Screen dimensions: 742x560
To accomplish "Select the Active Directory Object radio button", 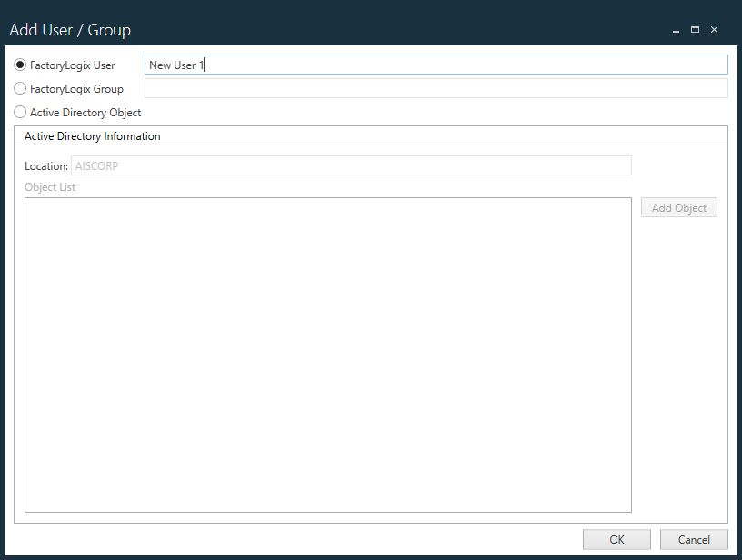I will click(x=19, y=112).
